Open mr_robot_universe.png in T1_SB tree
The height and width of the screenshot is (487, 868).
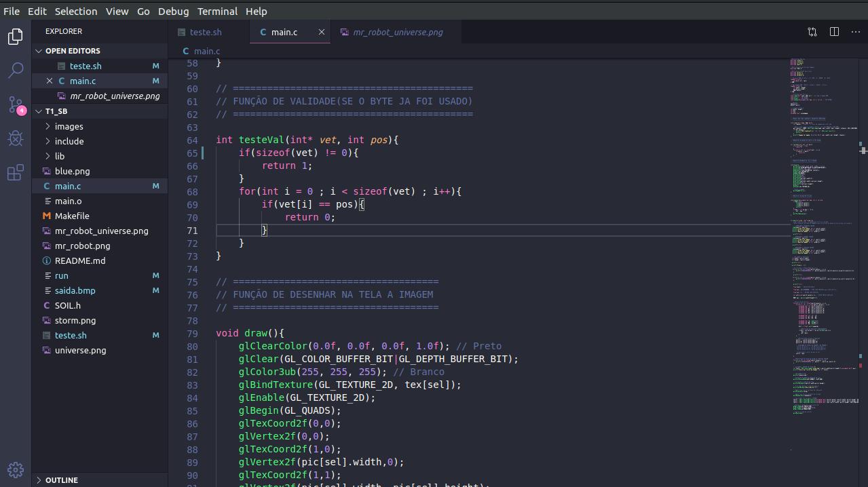100,231
